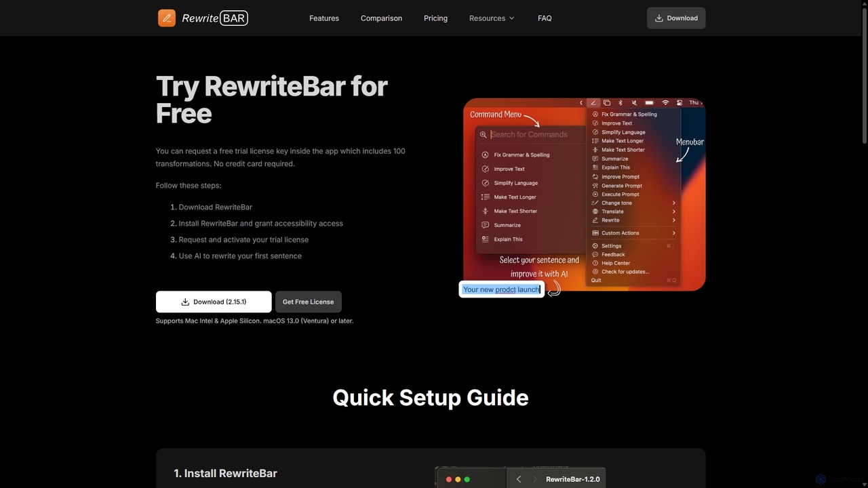Click the Bluetooth icon in pictured macOS menubar

point(620,103)
